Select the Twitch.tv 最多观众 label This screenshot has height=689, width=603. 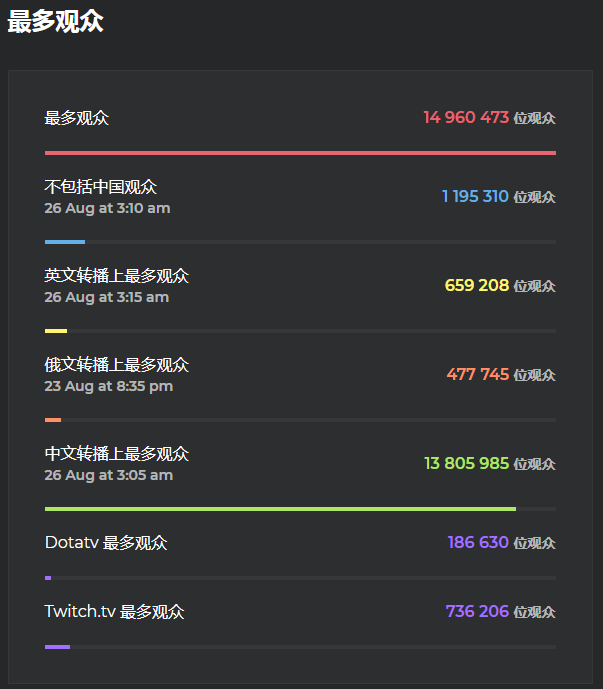(x=115, y=612)
